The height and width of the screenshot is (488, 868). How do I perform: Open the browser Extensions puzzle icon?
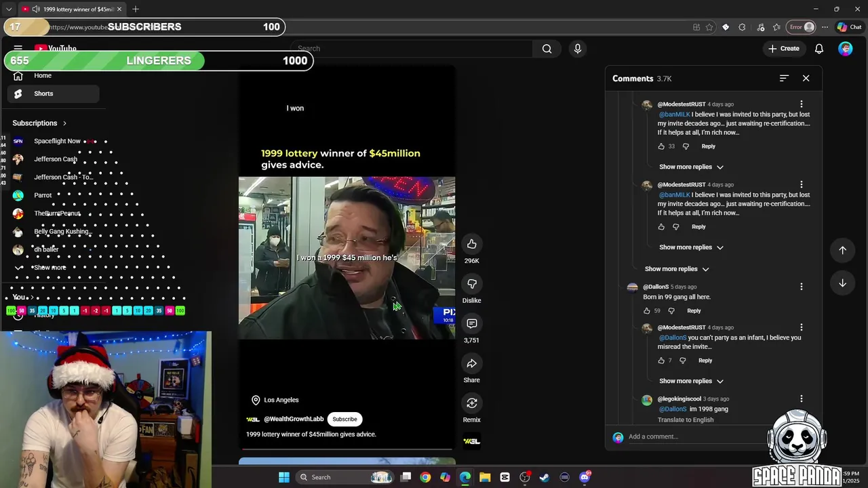tap(742, 27)
